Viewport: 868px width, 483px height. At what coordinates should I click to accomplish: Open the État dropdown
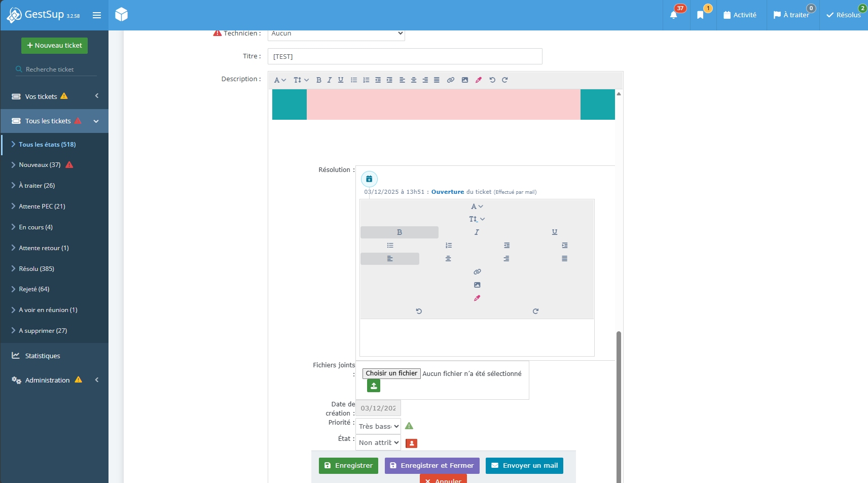click(378, 442)
